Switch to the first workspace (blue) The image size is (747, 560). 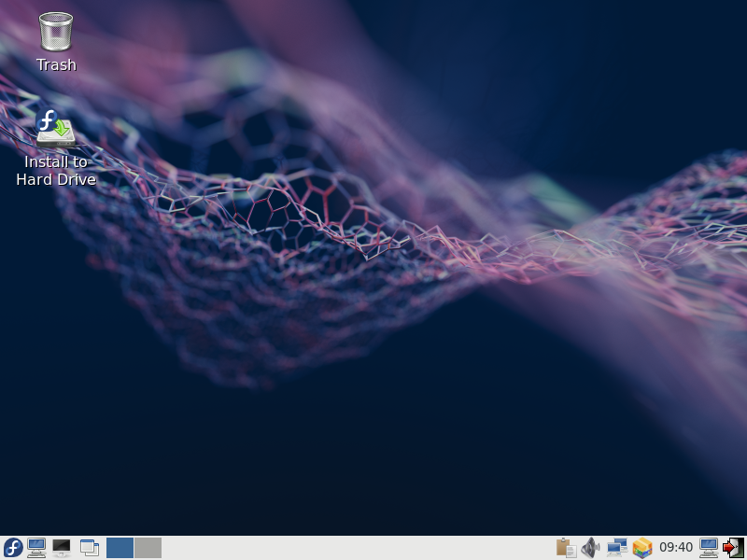pos(120,548)
